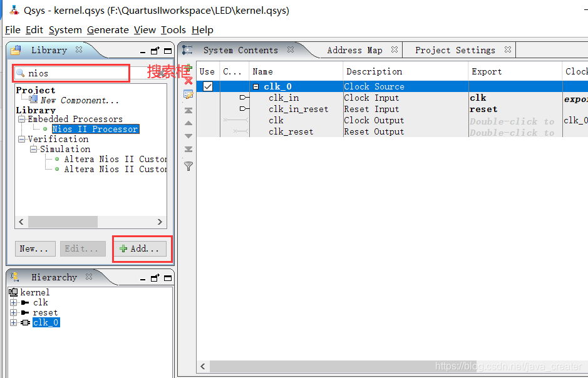The height and width of the screenshot is (378, 588).
Task: Click the green dot beside Nios II Processor
Action: tap(45, 130)
